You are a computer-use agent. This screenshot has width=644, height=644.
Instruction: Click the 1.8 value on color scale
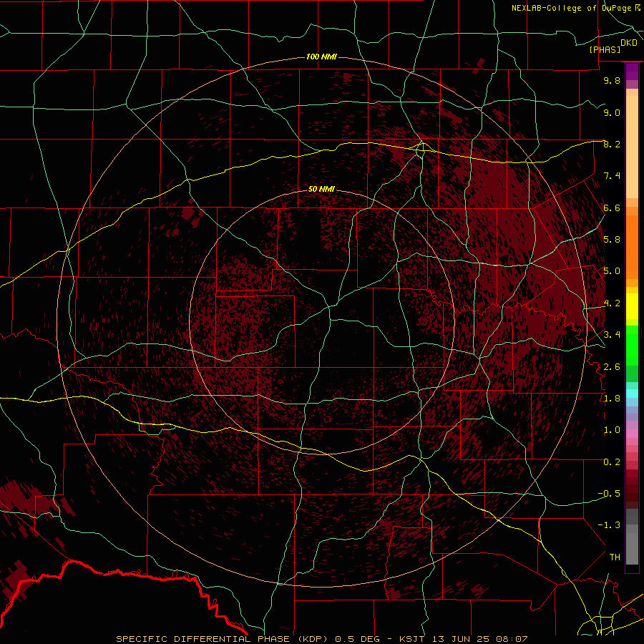[612, 399]
